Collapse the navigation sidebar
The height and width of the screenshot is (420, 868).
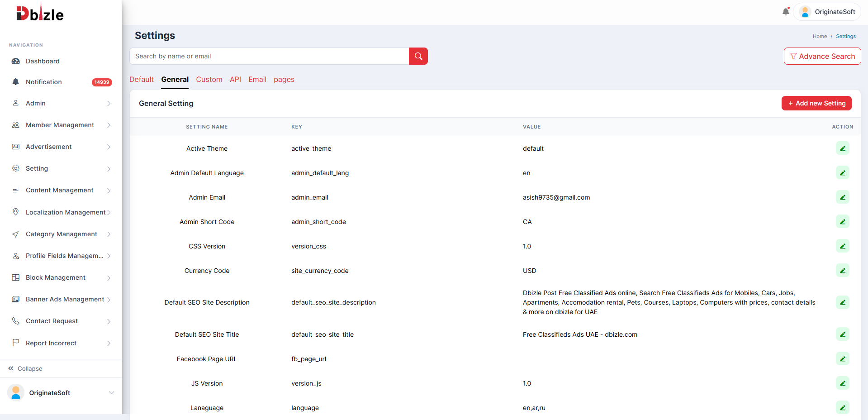[25, 368]
